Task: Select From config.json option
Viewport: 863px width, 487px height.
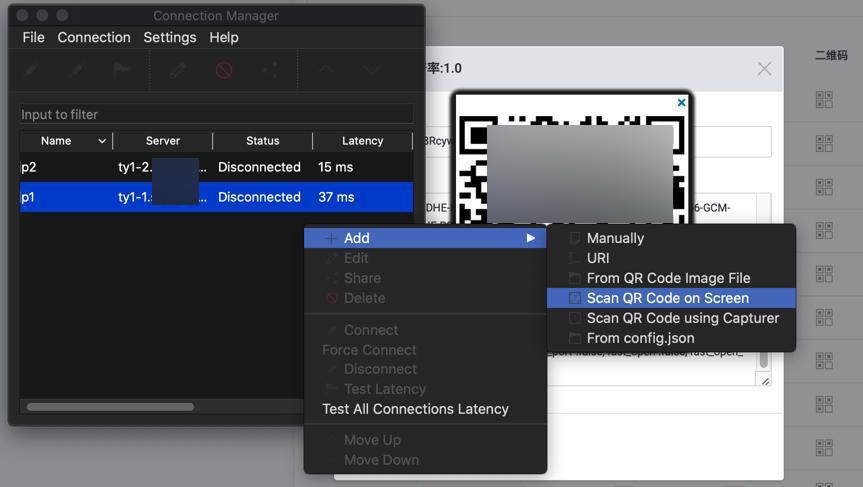Action: (671, 338)
